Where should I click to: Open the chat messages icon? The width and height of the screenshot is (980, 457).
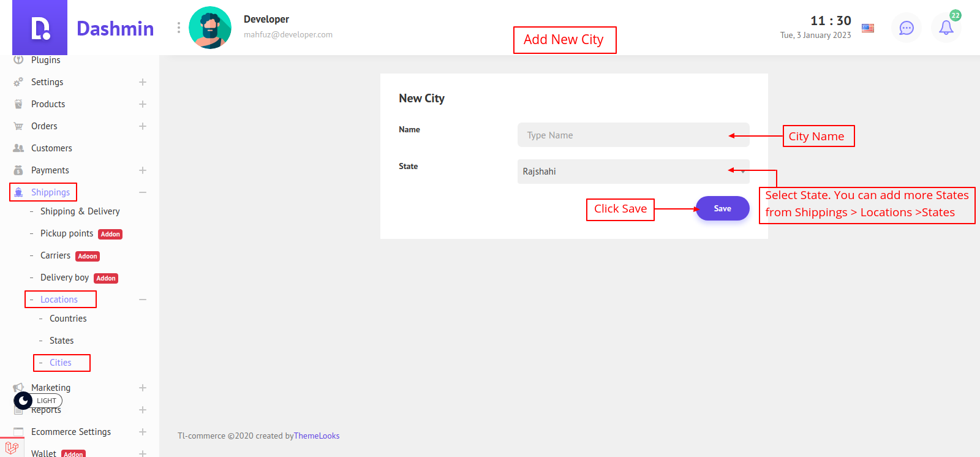click(906, 28)
